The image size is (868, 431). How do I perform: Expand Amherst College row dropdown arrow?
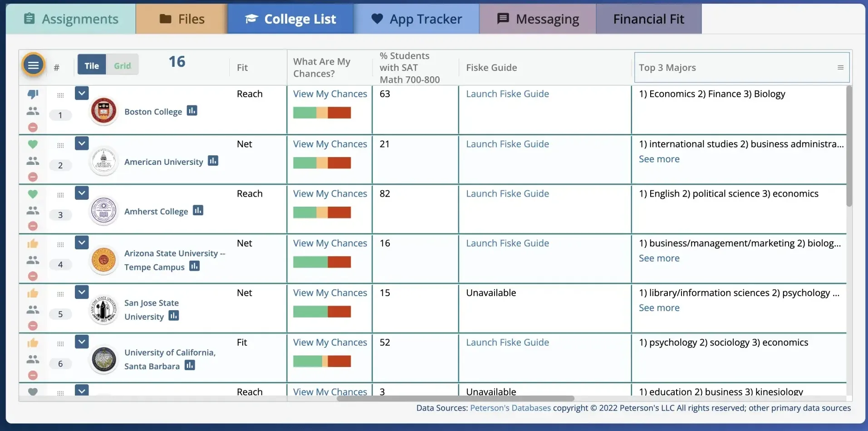pyautogui.click(x=82, y=193)
